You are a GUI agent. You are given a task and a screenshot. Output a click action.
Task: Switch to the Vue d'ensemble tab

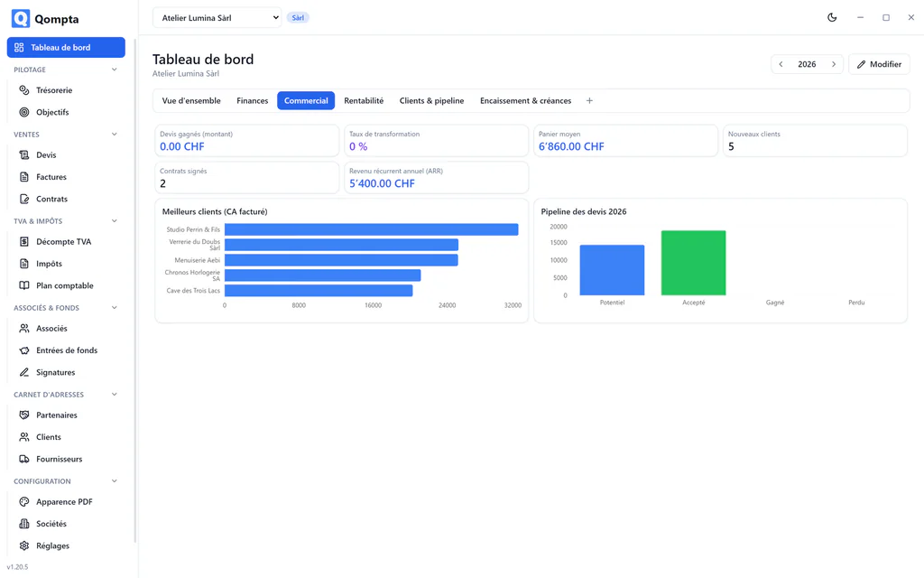[191, 101]
